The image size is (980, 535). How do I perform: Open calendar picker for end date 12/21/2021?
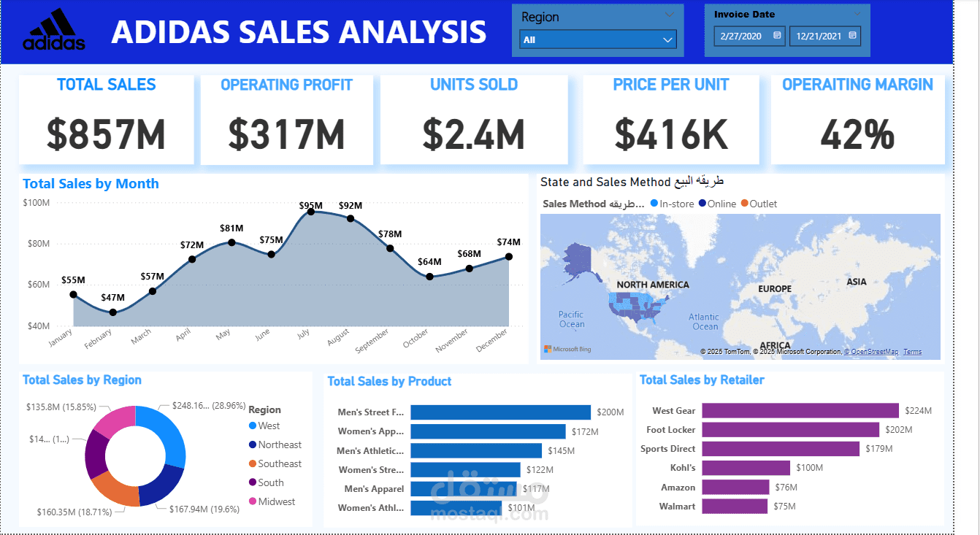[852, 35]
